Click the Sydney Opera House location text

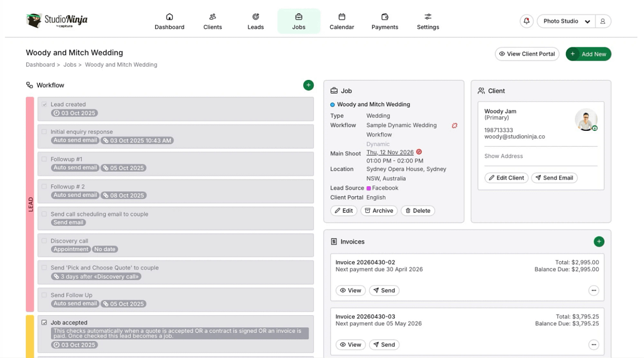(406, 174)
